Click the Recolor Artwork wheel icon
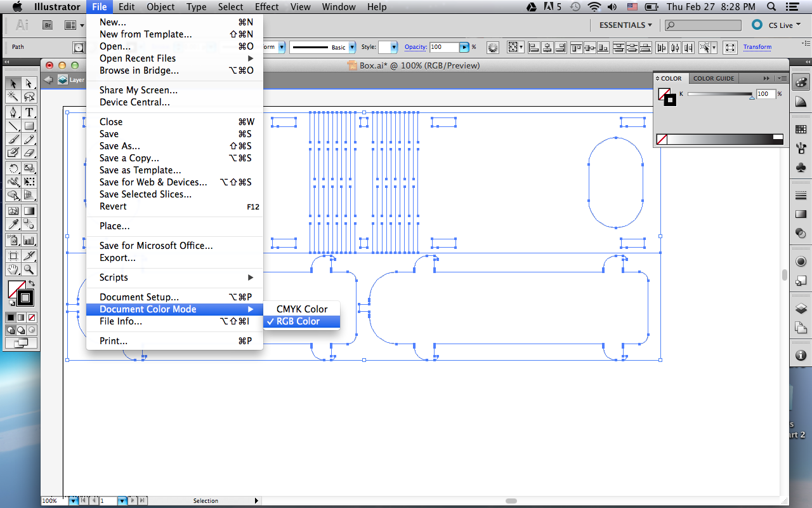This screenshot has width=812, height=508. pyautogui.click(x=493, y=48)
